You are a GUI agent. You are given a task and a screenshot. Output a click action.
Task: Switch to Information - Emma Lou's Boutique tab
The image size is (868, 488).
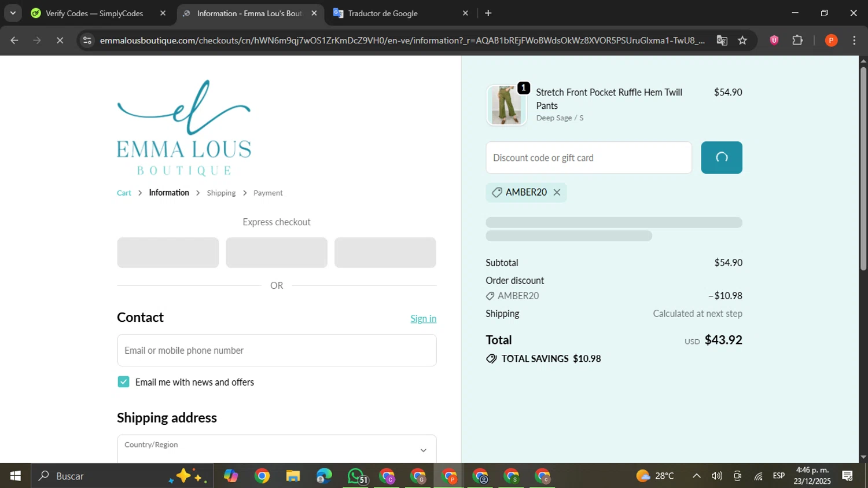pyautogui.click(x=249, y=13)
